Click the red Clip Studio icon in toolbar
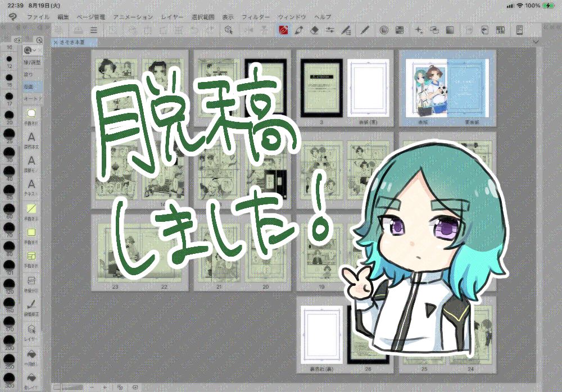Image resolution: width=562 pixels, height=392 pixels. coord(284,30)
